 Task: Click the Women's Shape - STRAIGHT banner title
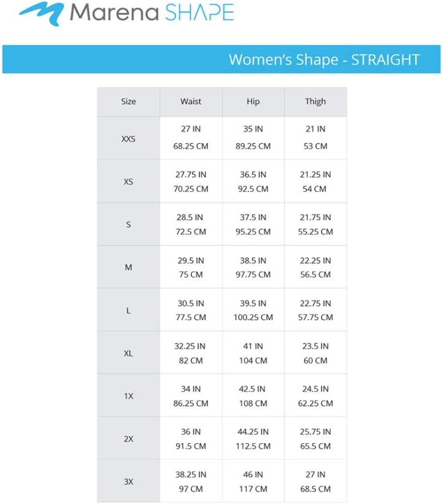point(324,60)
